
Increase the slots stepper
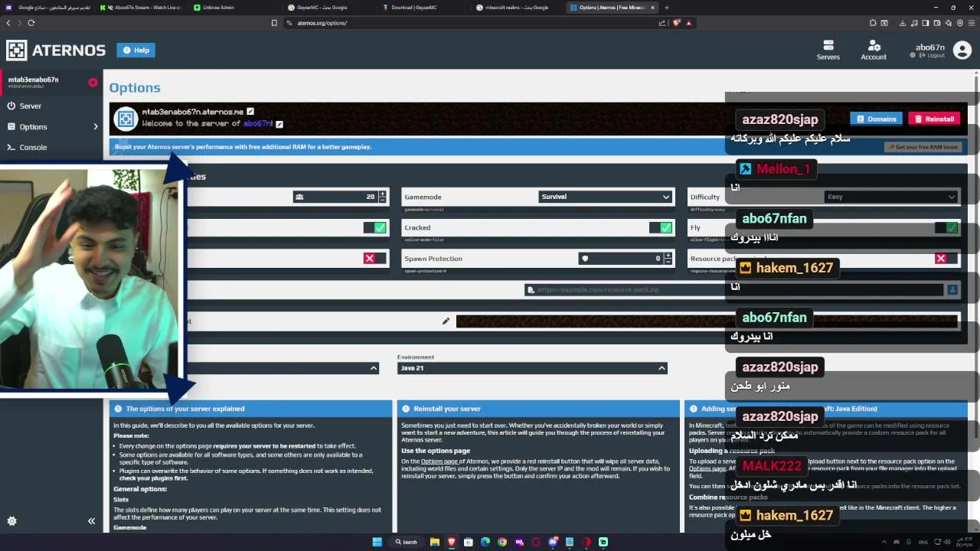tap(383, 194)
